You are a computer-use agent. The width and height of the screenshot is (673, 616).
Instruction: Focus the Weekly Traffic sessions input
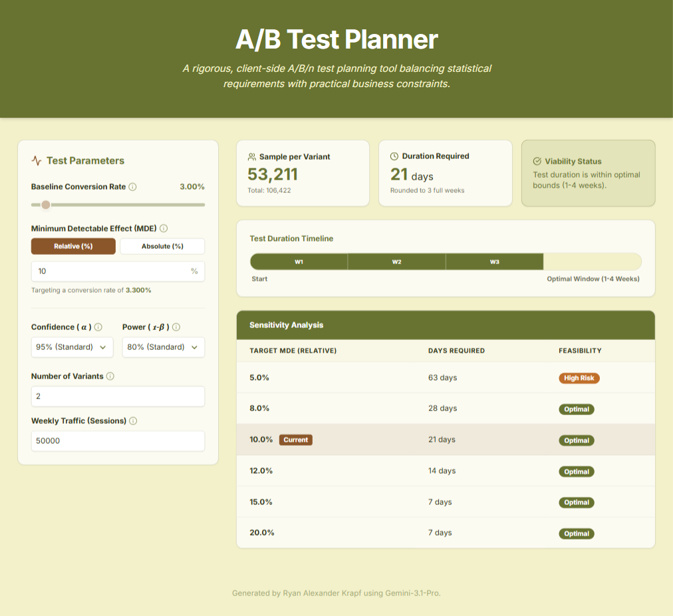click(x=118, y=441)
